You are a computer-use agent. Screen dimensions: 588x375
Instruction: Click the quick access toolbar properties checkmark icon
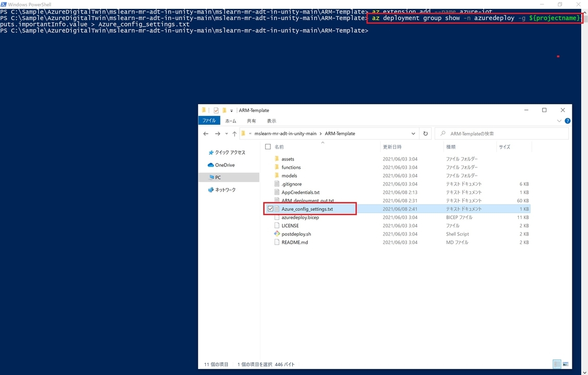[216, 111]
